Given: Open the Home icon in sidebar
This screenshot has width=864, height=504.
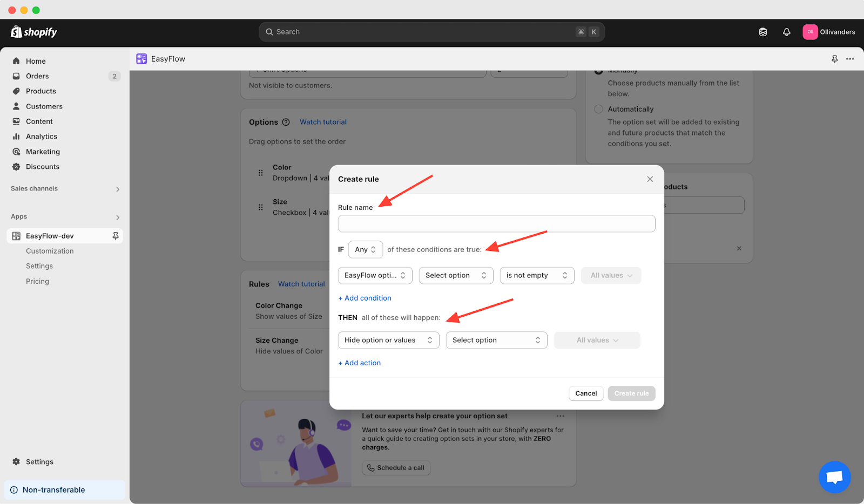Looking at the screenshot, I should (16, 61).
